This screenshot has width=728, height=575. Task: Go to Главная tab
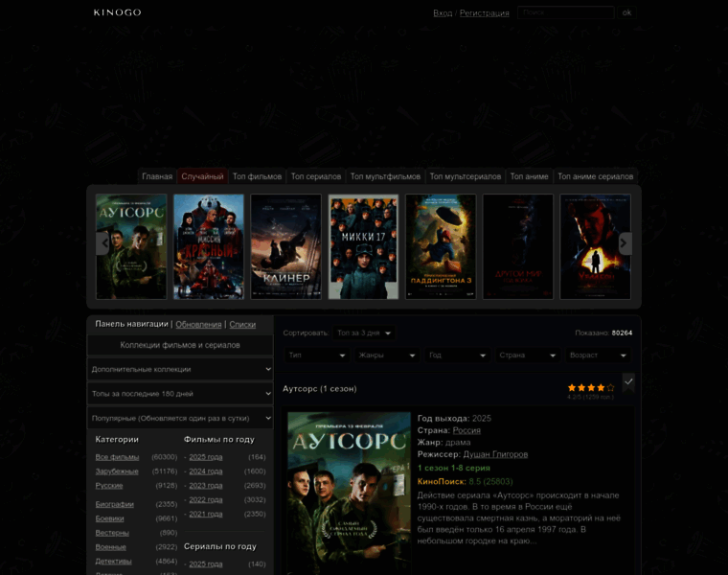pos(157,176)
